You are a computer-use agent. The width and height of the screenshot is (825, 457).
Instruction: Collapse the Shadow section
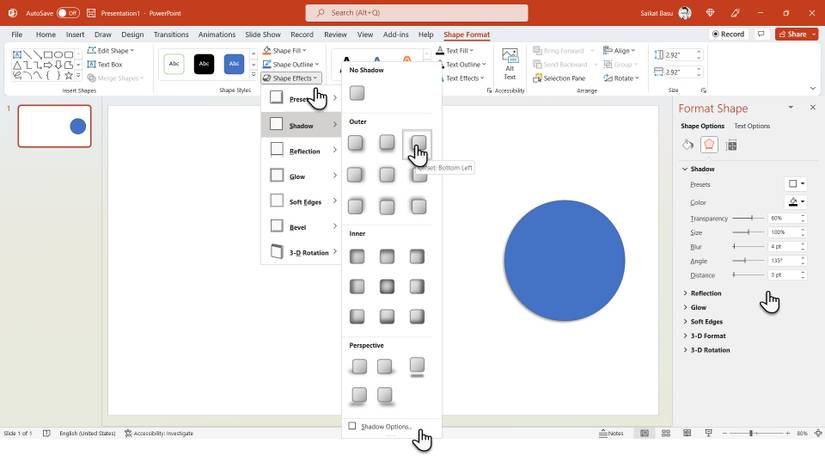coord(699,169)
